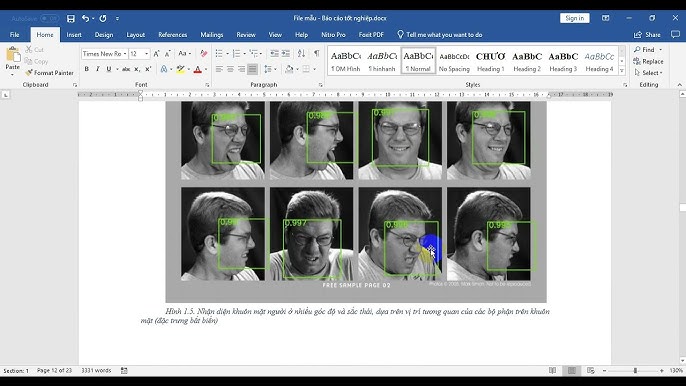Apply the Heading 1 style
The width and height of the screenshot is (686, 386).
pos(490,61)
